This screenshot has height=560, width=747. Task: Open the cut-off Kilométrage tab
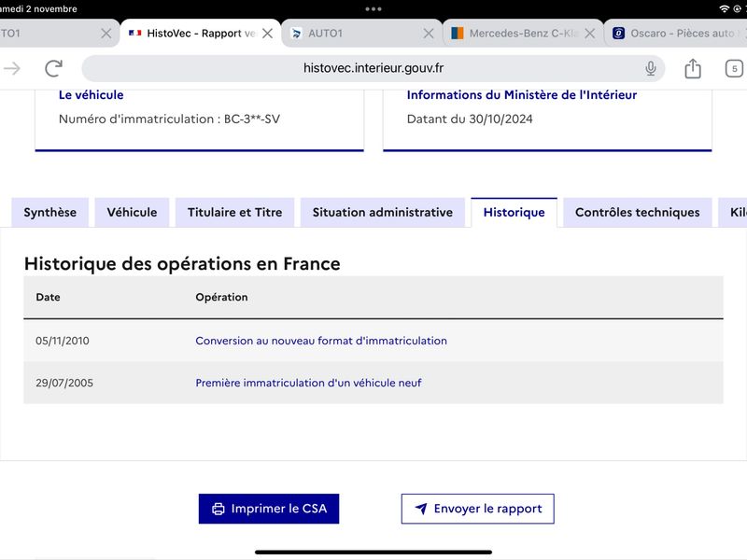coord(733,213)
